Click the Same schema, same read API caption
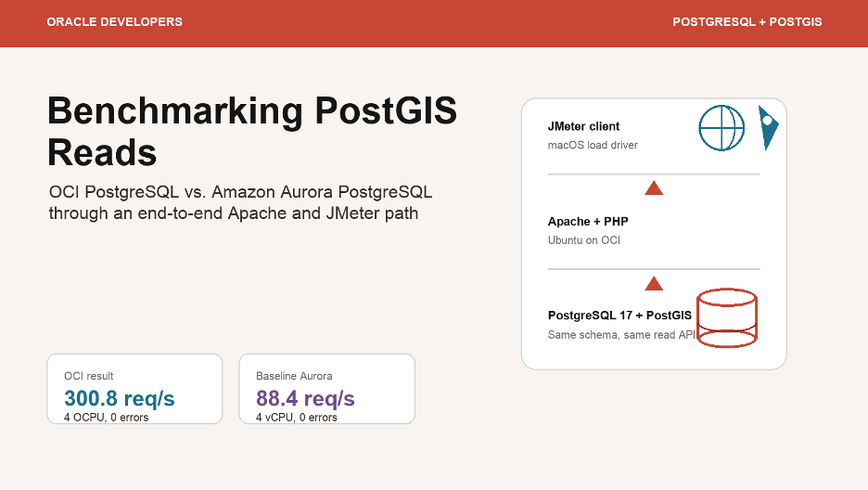This screenshot has width=868, height=490. 621,335
